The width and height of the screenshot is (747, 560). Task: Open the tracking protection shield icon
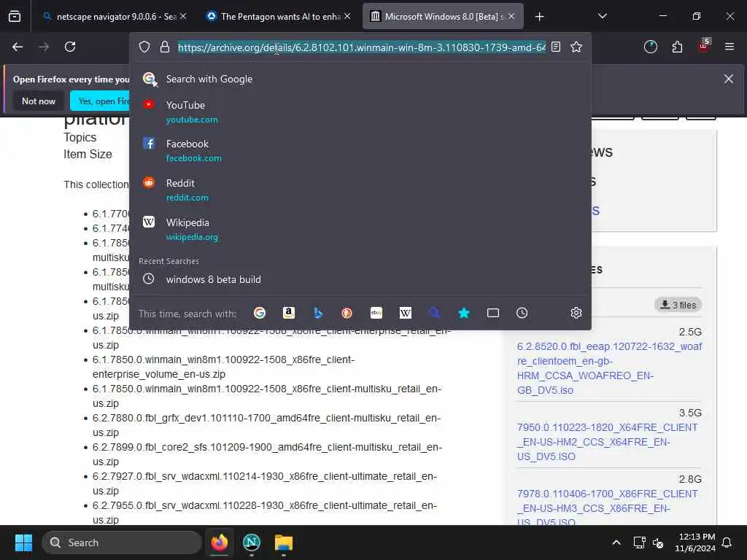144,47
